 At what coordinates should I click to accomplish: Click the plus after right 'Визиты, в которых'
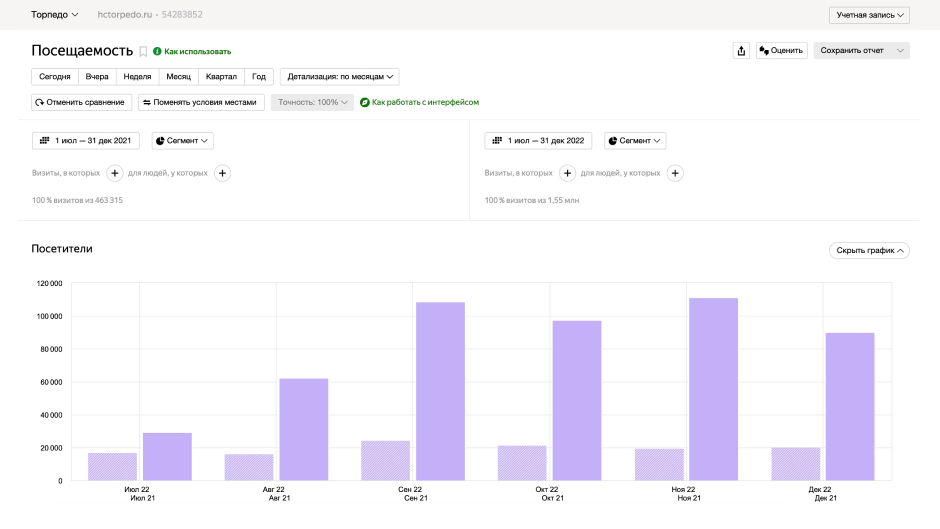(567, 173)
